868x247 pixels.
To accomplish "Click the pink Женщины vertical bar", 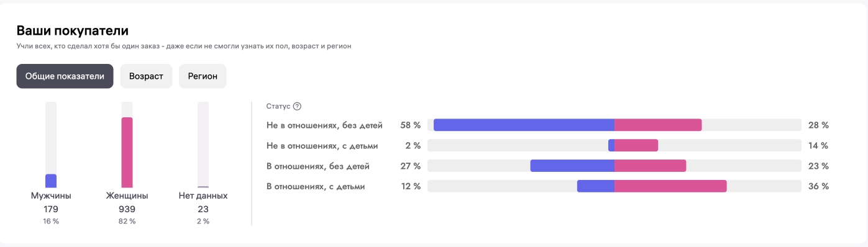I will (127, 153).
